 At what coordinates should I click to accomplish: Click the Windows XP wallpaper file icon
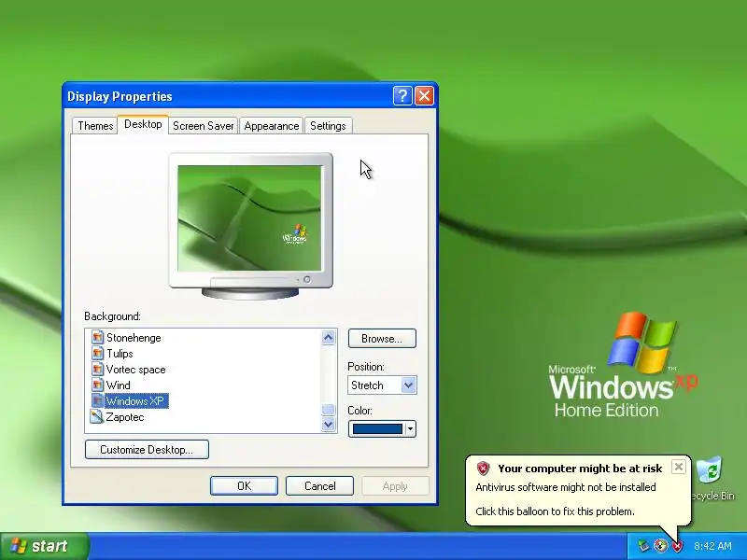[x=98, y=400]
